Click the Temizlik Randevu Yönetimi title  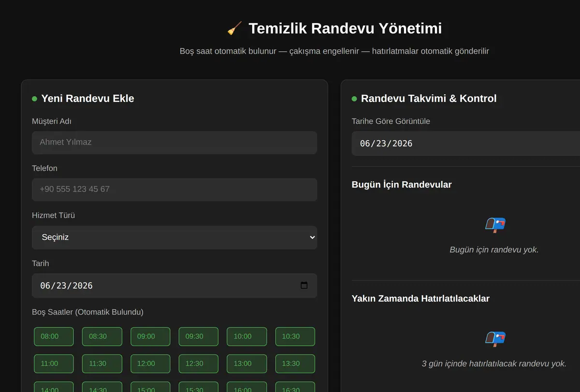[x=345, y=29]
